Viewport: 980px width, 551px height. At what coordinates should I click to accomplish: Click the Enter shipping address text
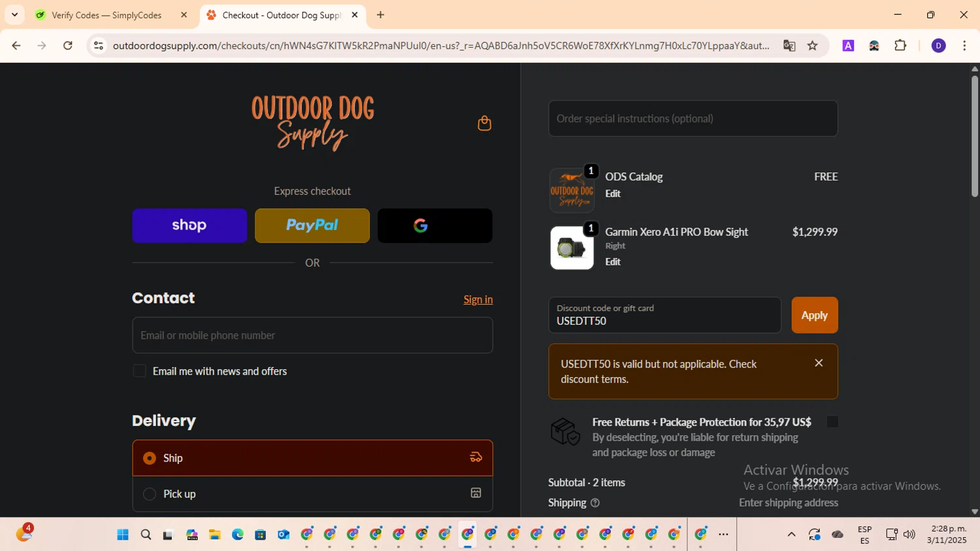tap(789, 503)
